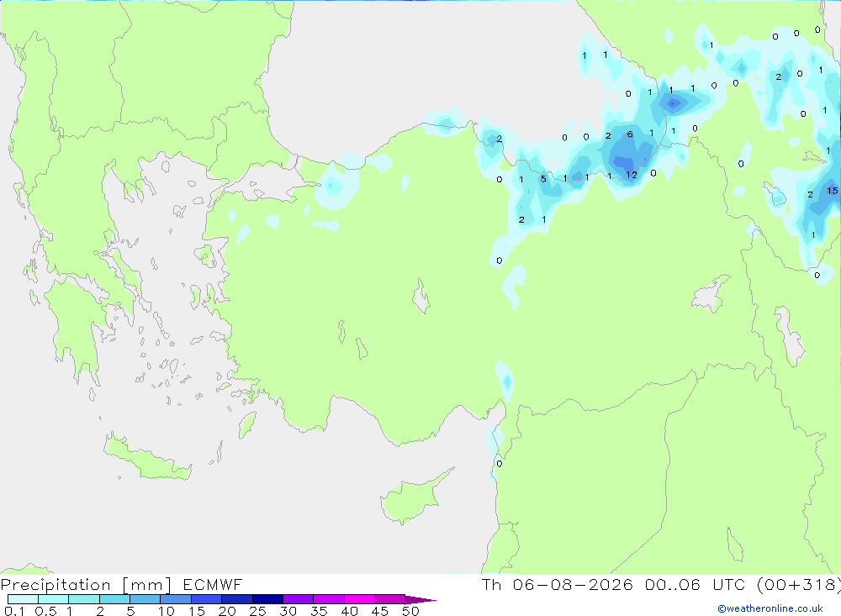Click the '35' legend scale label
The image size is (841, 616).
pyautogui.click(x=319, y=611)
